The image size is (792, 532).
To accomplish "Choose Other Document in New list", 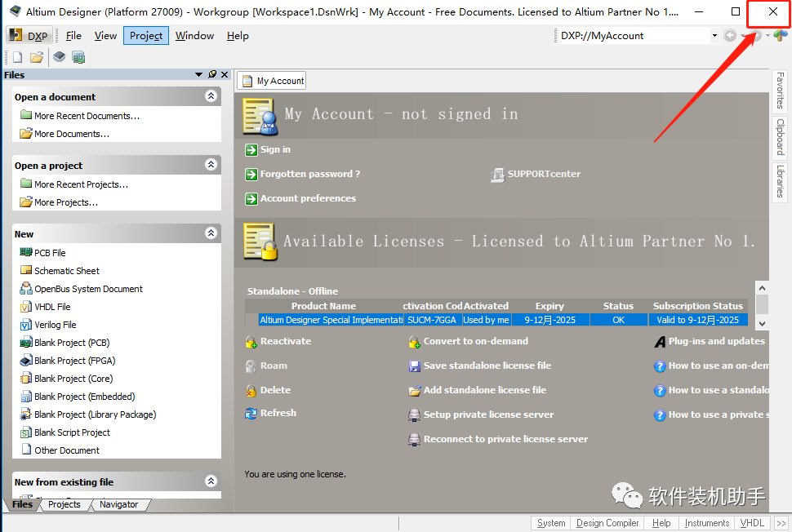I will (67, 450).
